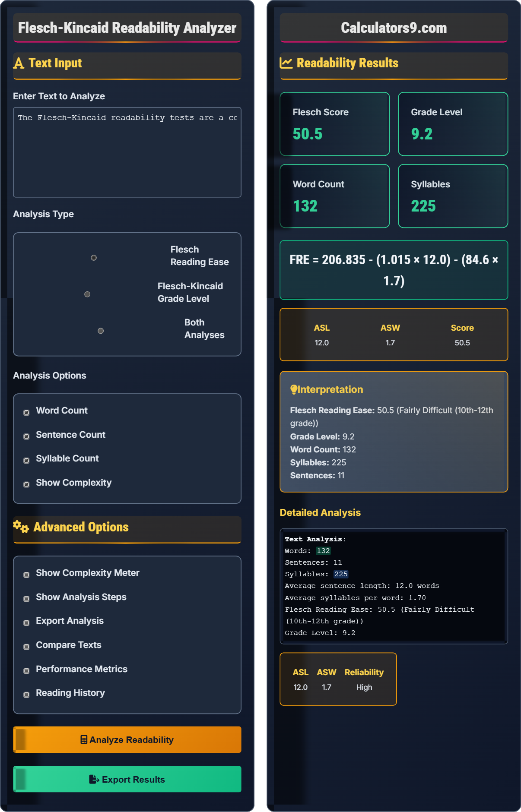The width and height of the screenshot is (521, 812).
Task: Click the "Detailed Analysis" heading
Action: click(x=320, y=512)
